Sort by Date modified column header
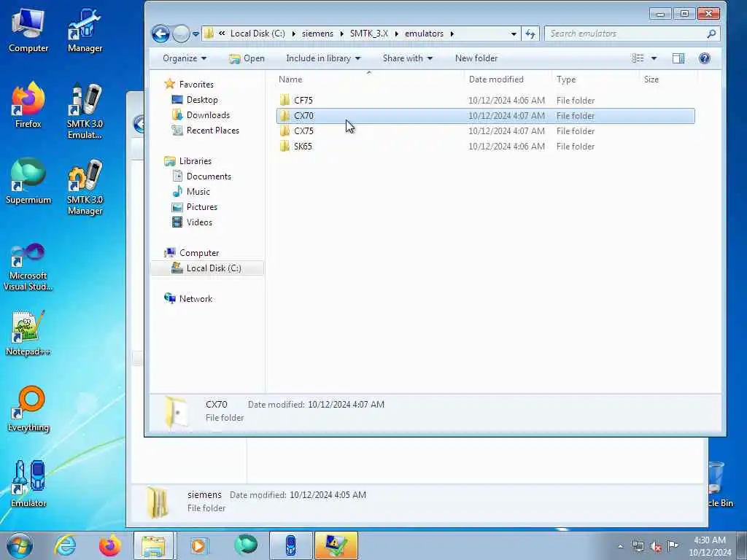 point(508,79)
